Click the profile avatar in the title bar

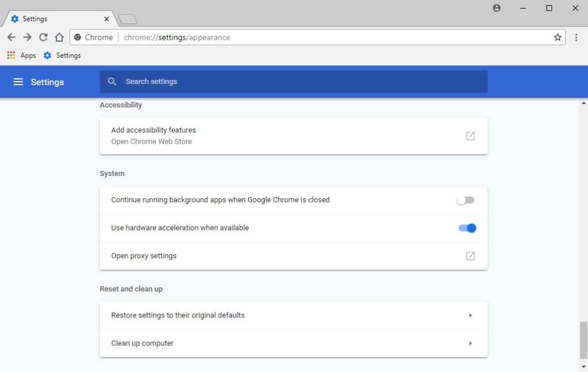496,8
